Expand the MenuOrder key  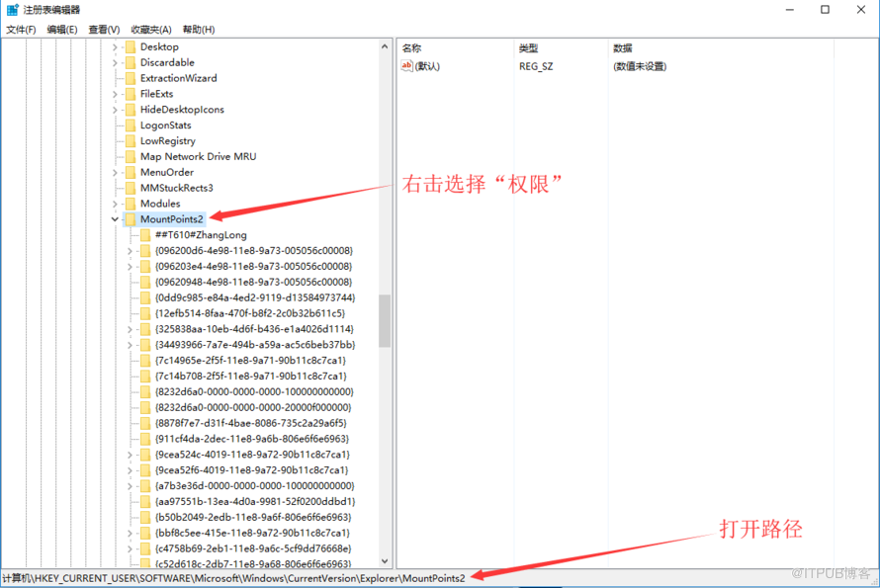[115, 173]
